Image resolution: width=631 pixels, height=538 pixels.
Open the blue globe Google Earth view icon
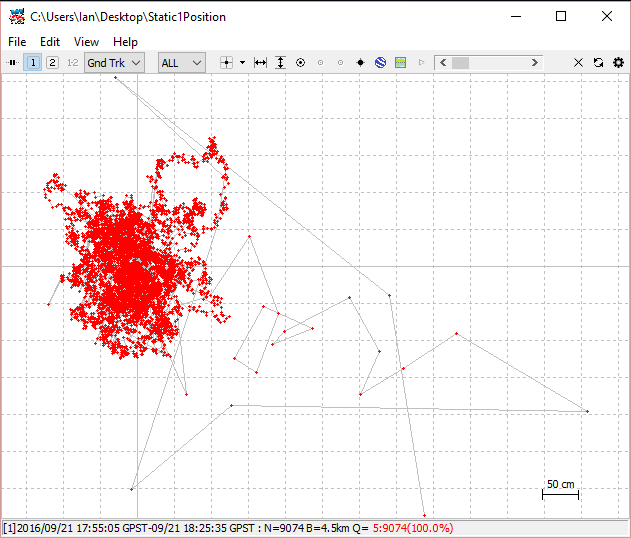click(x=380, y=63)
